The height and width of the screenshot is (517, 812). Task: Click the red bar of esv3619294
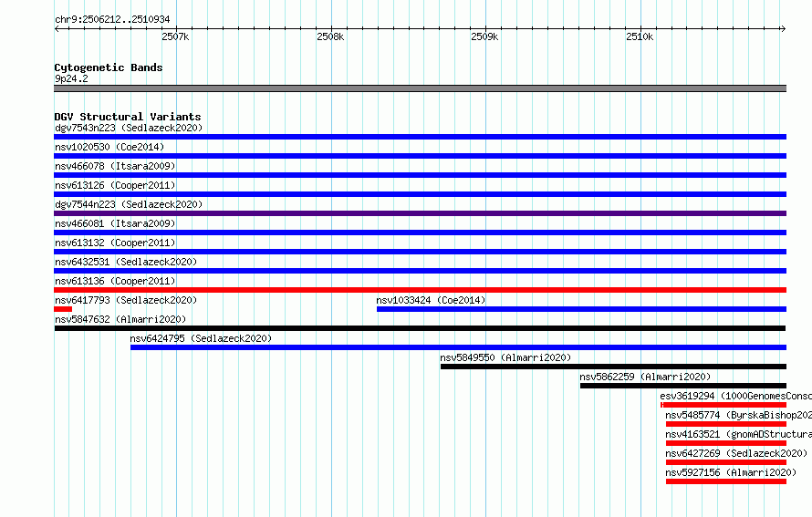tap(724, 405)
